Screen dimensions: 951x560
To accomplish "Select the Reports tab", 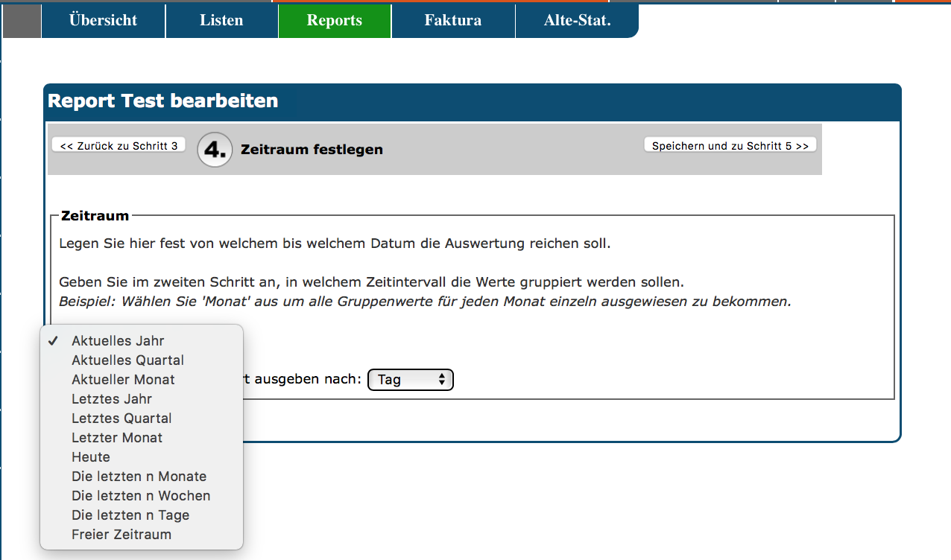I will point(334,20).
